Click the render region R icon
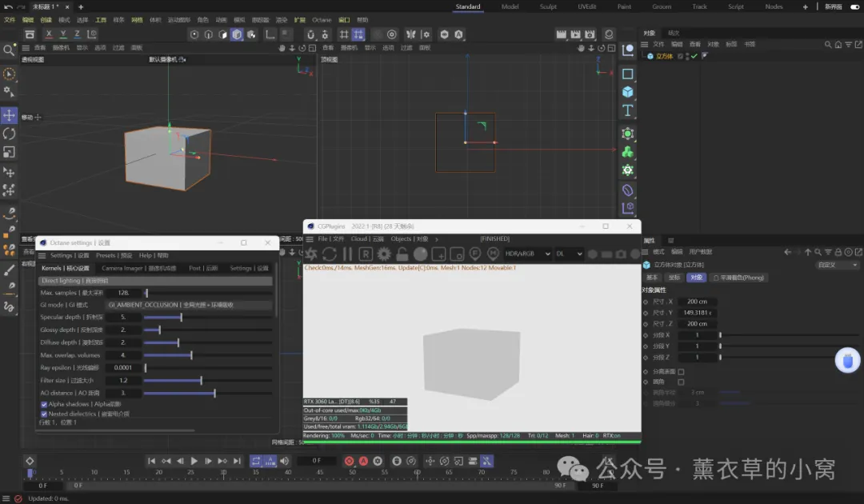The width and height of the screenshot is (864, 504). pyautogui.click(x=366, y=254)
